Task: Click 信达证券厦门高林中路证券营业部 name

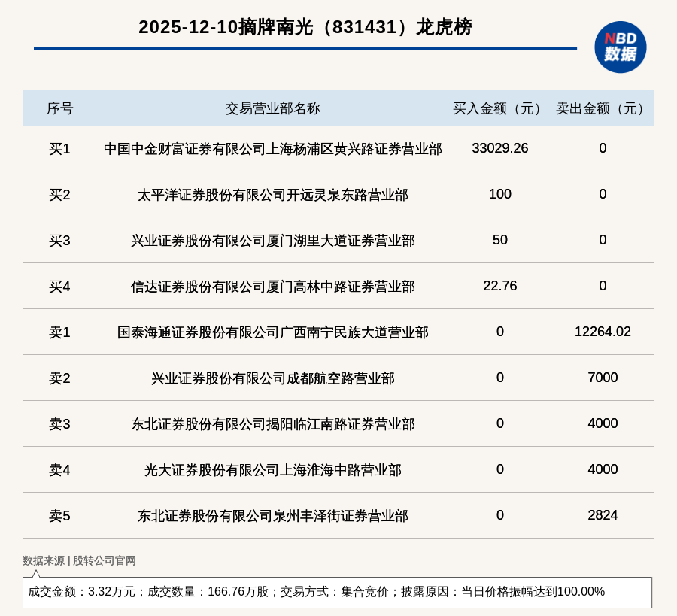Action: (272, 287)
